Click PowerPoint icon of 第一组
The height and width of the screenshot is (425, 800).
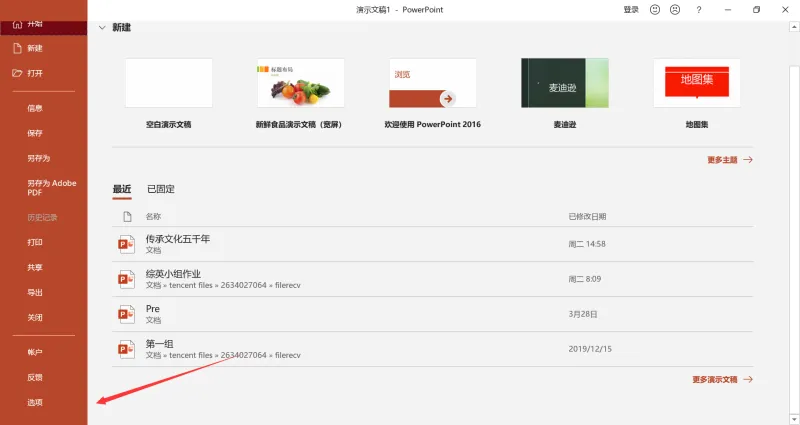tap(126, 349)
